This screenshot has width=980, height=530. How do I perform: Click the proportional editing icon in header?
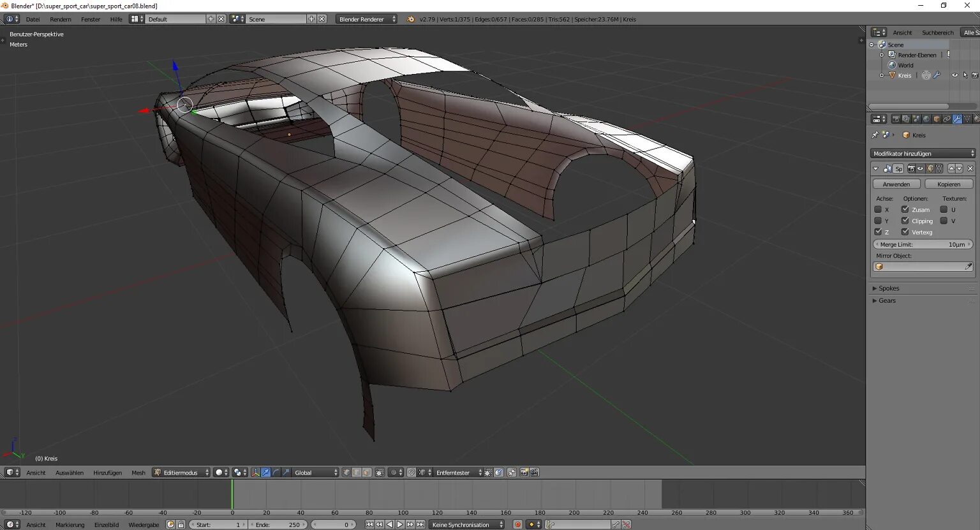point(393,473)
